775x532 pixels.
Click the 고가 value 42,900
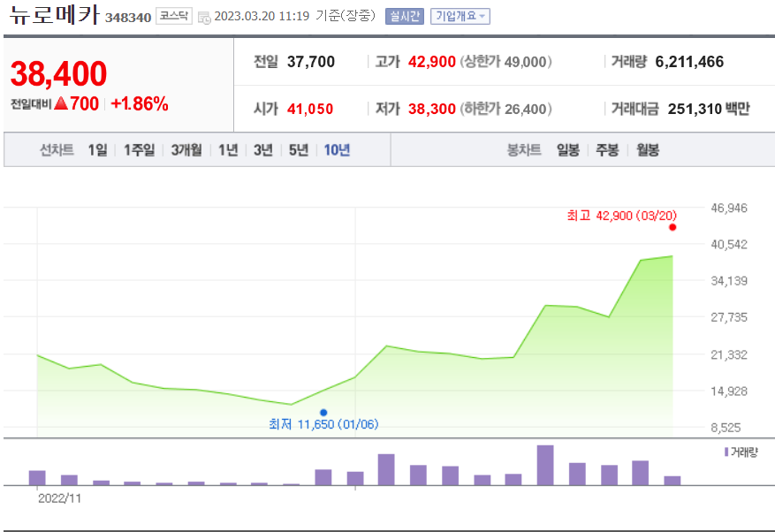click(x=432, y=62)
